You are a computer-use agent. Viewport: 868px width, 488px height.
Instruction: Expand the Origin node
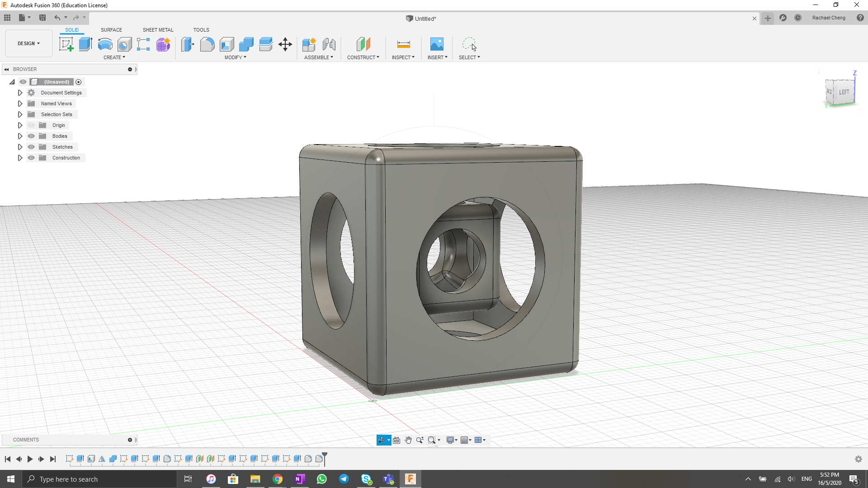click(20, 125)
